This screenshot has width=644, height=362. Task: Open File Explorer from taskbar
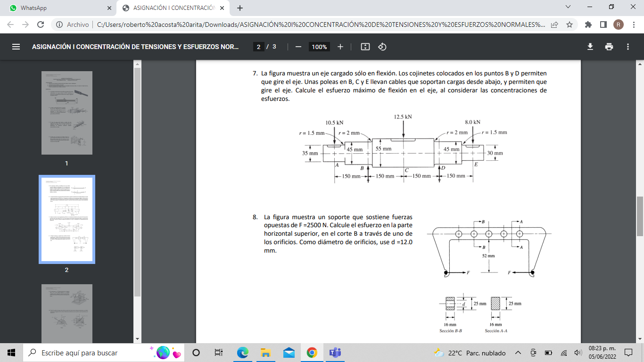tap(265, 353)
